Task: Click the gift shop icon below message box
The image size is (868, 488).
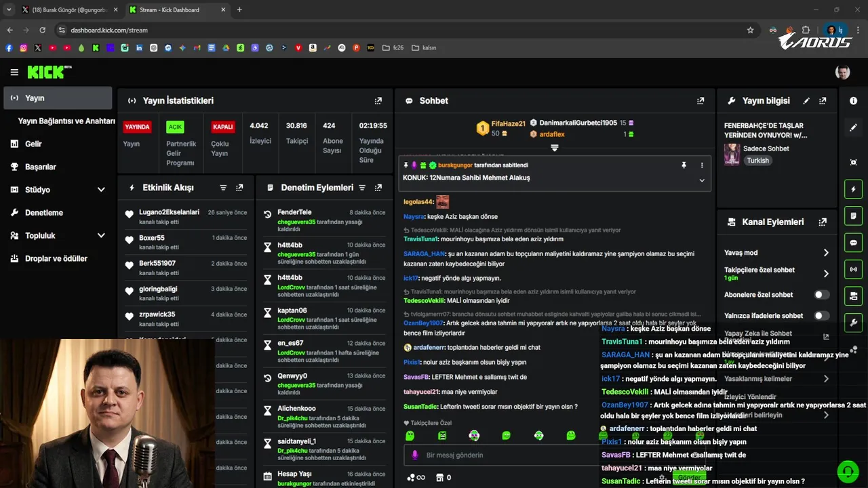Action: 439,477
